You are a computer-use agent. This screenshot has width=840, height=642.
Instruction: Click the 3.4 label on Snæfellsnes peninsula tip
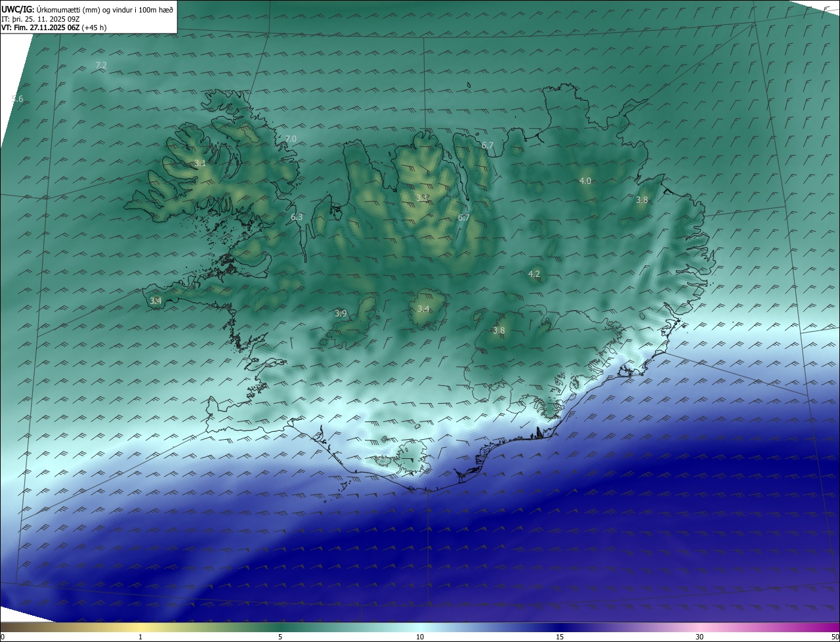tap(156, 301)
